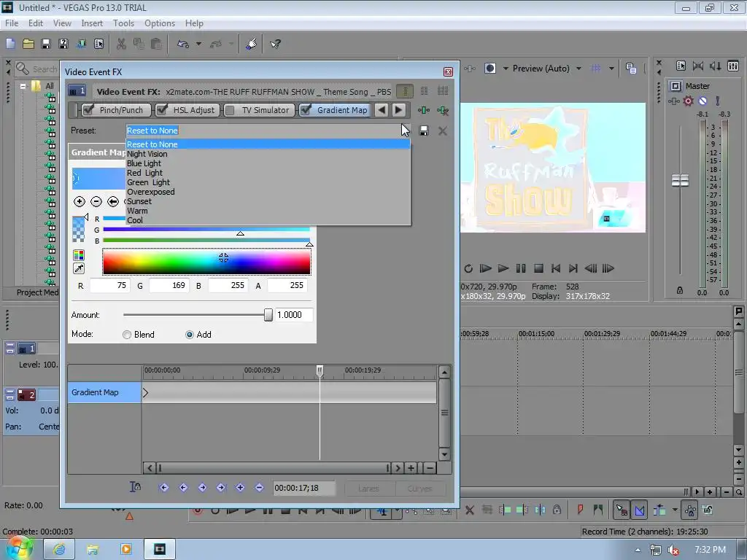Click the Create Keyframe diamond plus button
The height and width of the screenshot is (560, 747).
240,487
